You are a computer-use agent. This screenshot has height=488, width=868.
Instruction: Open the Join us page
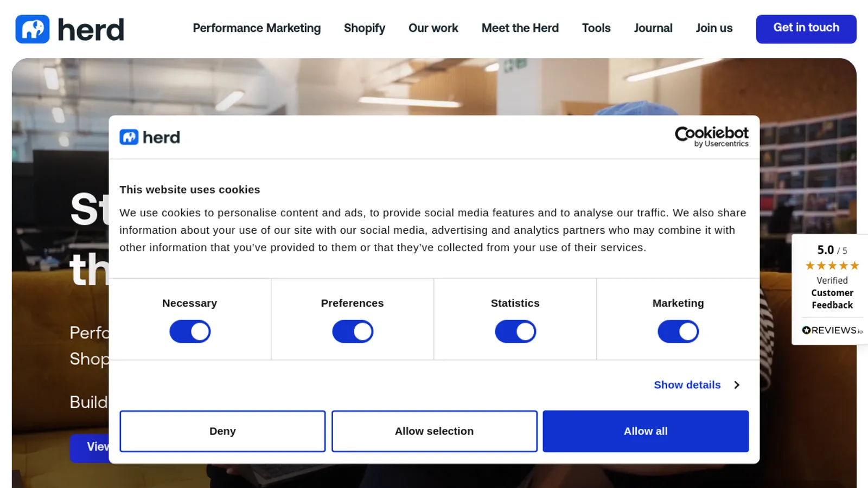pyautogui.click(x=714, y=28)
